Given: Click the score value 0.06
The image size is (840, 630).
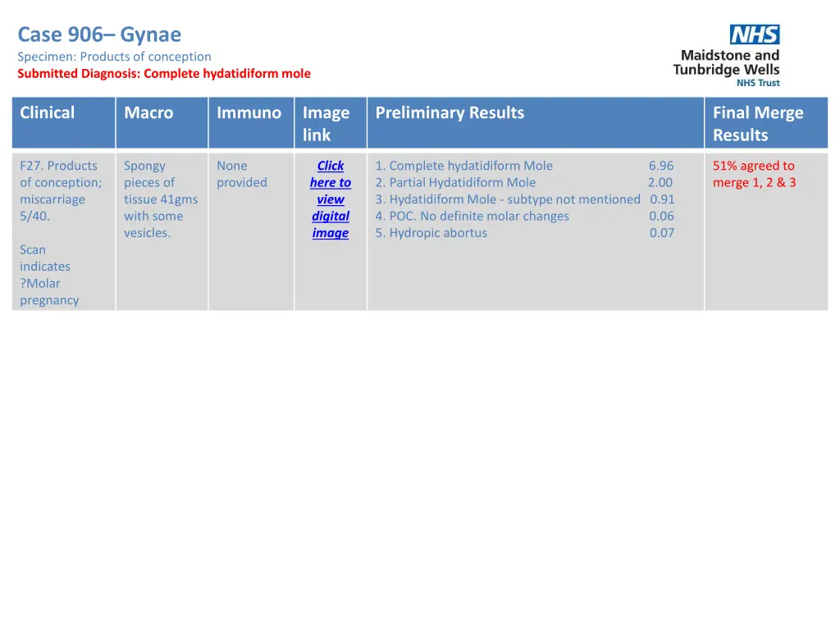Looking at the screenshot, I should [662, 216].
